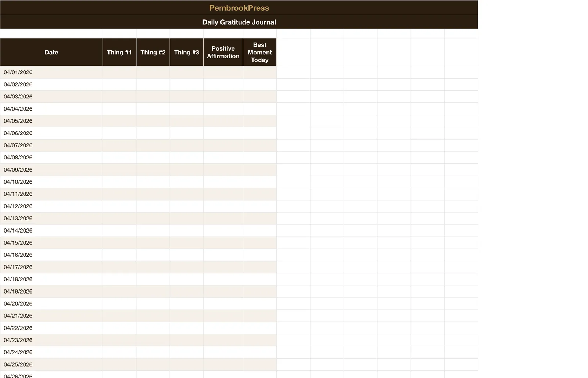588x378 pixels.
Task: Click the Positive Affirmation column header
Action: click(223, 52)
